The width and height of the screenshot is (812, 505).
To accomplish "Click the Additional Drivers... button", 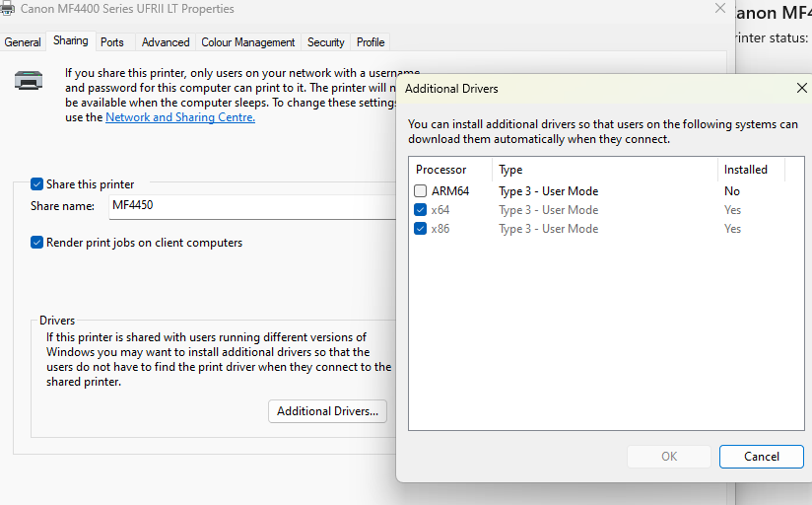I will [x=327, y=411].
